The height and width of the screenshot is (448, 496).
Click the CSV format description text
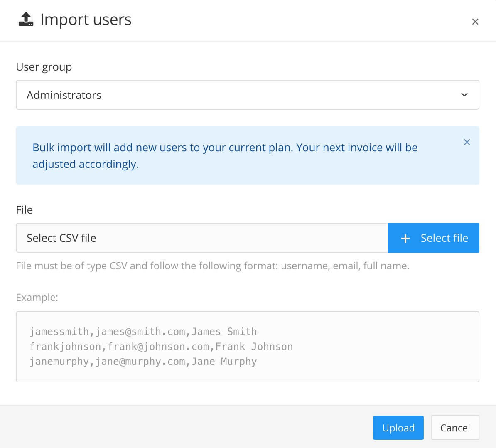click(212, 266)
